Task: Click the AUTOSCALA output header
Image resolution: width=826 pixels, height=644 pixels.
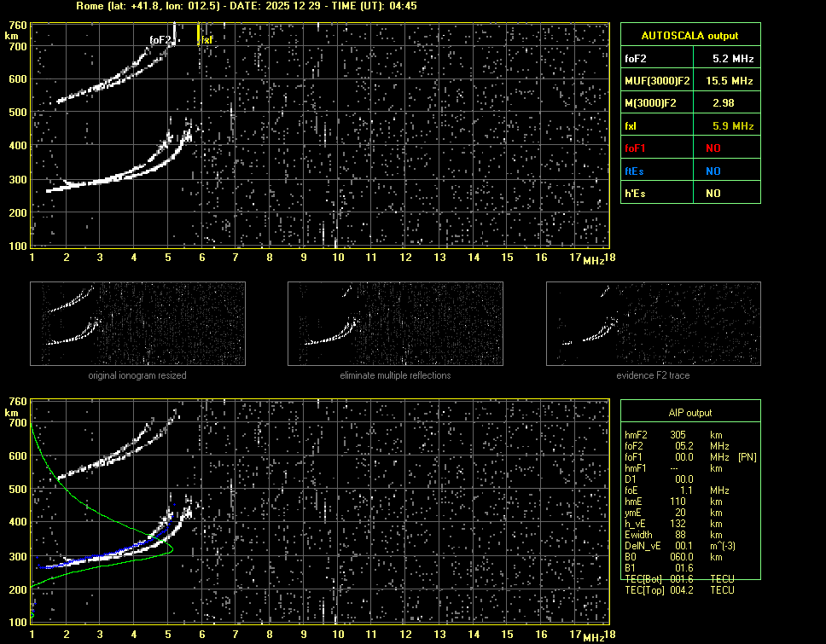Action: (x=689, y=36)
